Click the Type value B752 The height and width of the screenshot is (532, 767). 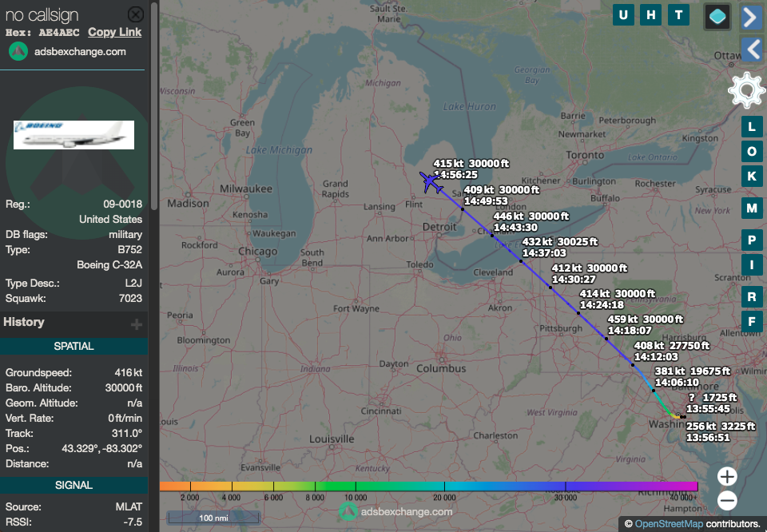pyautogui.click(x=130, y=250)
